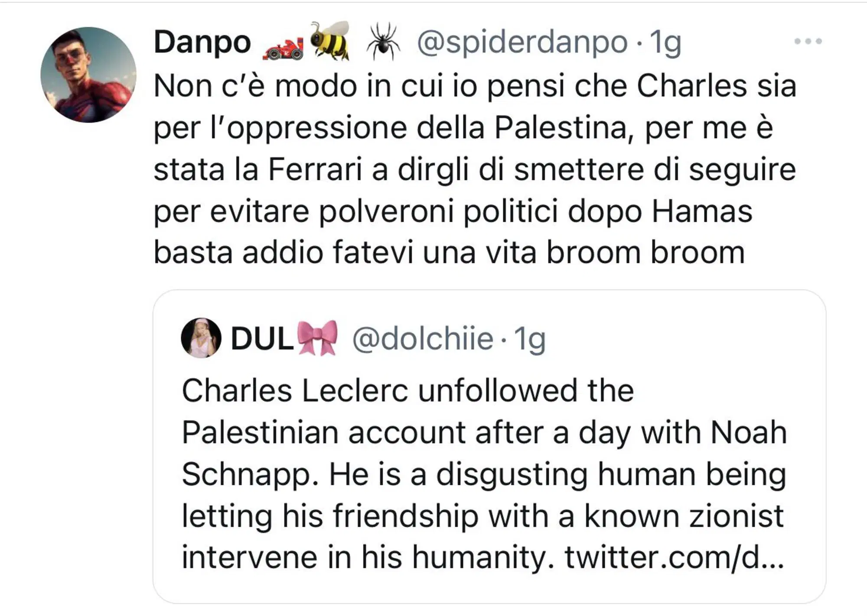Click the black spider emoji
867x616 pixels.
(x=383, y=42)
